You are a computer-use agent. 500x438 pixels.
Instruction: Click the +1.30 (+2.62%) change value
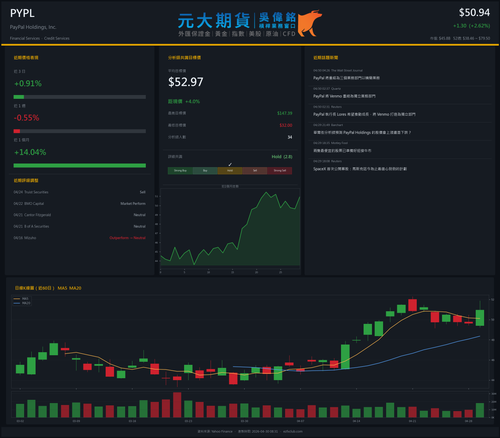pyautogui.click(x=472, y=26)
